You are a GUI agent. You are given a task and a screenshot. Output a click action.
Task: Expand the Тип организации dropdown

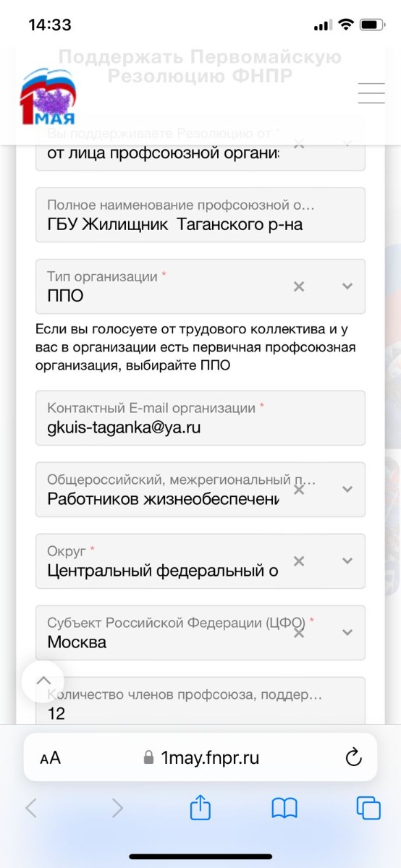[x=347, y=286]
